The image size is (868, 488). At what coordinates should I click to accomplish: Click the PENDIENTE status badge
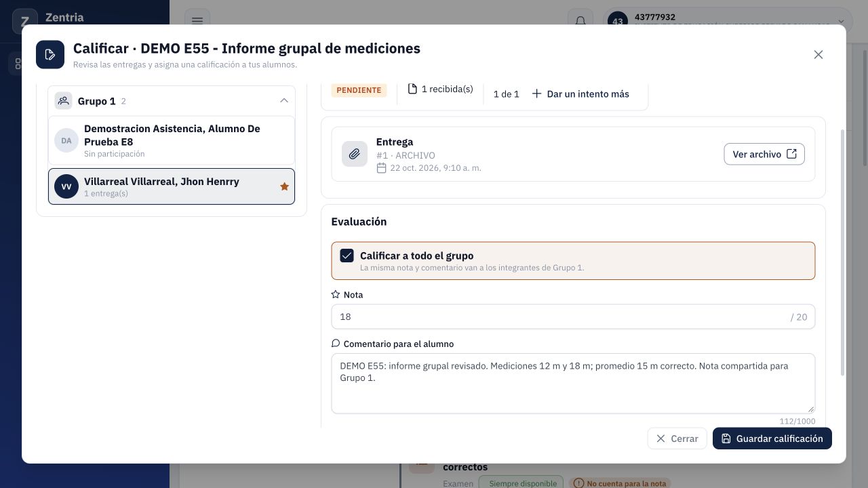[x=359, y=90]
